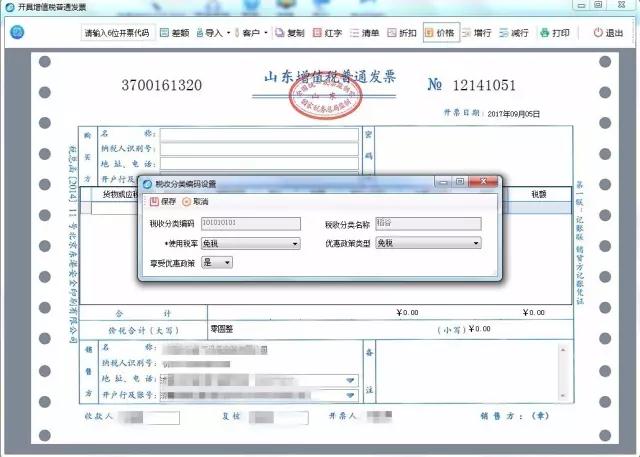Screen dimensions: 640x457
Task: Click the 复制 copy tool
Action: (x=290, y=33)
